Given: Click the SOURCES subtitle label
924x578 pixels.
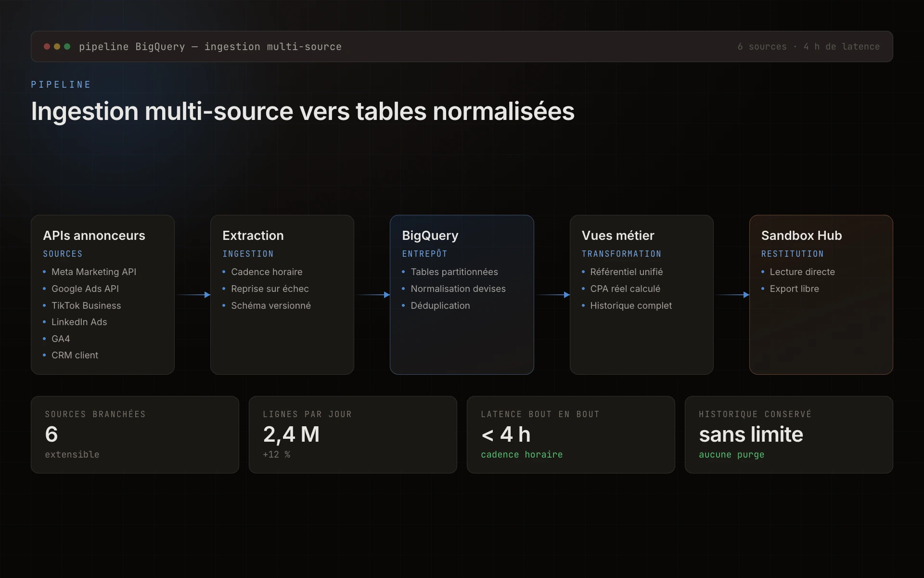Looking at the screenshot, I should pos(63,254).
